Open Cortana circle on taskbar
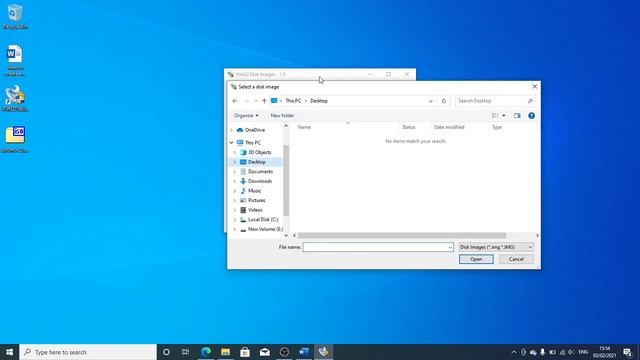The image size is (640, 360). coord(166,352)
